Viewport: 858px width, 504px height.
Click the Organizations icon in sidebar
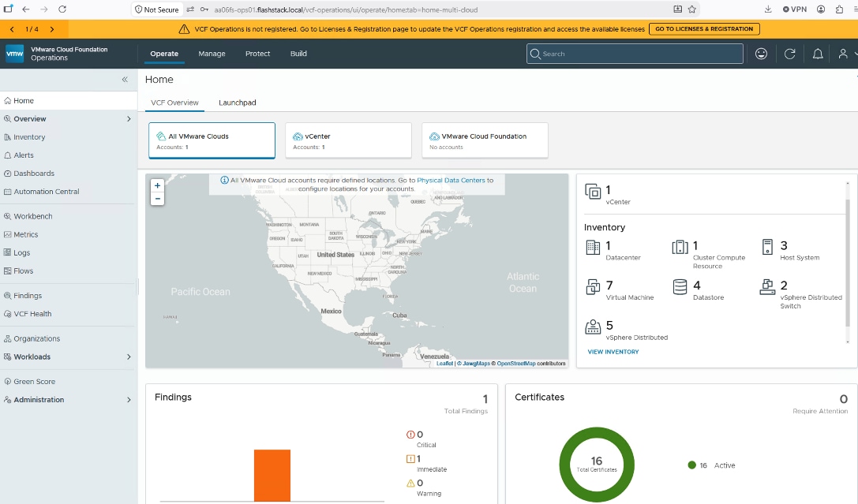8,339
